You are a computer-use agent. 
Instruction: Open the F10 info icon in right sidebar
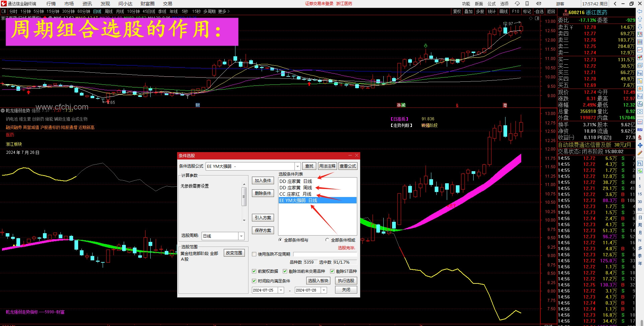point(640,73)
